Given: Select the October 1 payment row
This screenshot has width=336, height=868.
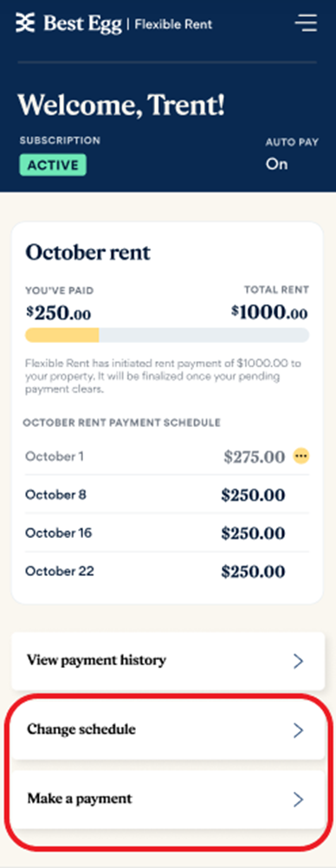Looking at the screenshot, I should (x=167, y=457).
